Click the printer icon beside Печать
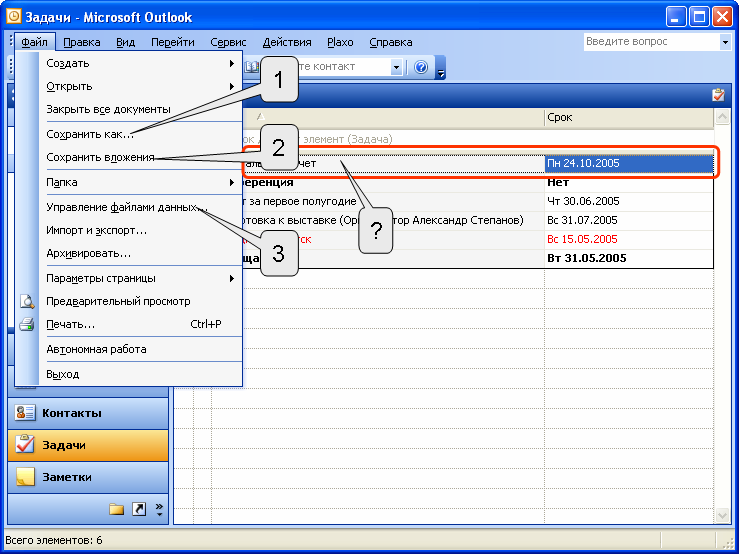This screenshot has height=554, width=739. [x=27, y=324]
